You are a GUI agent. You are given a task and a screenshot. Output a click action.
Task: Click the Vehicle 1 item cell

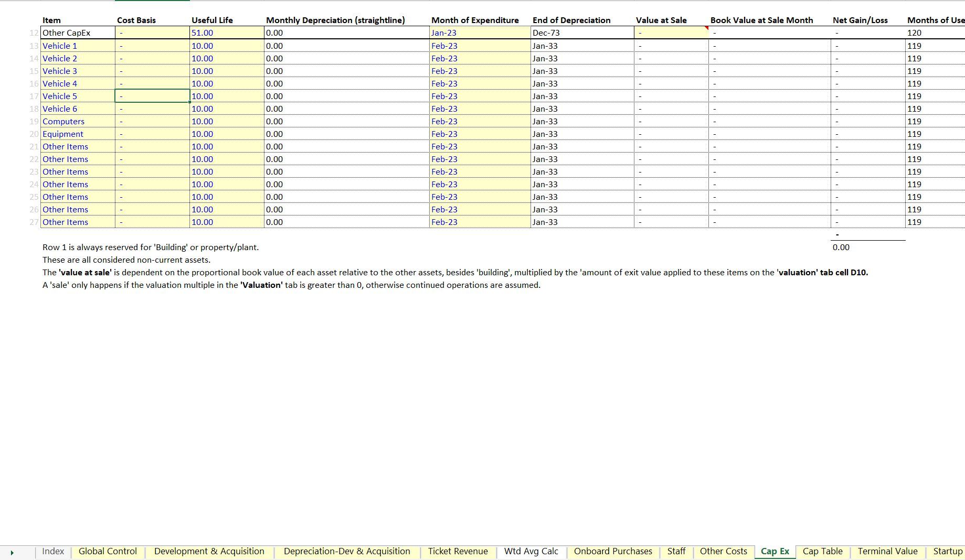point(78,46)
